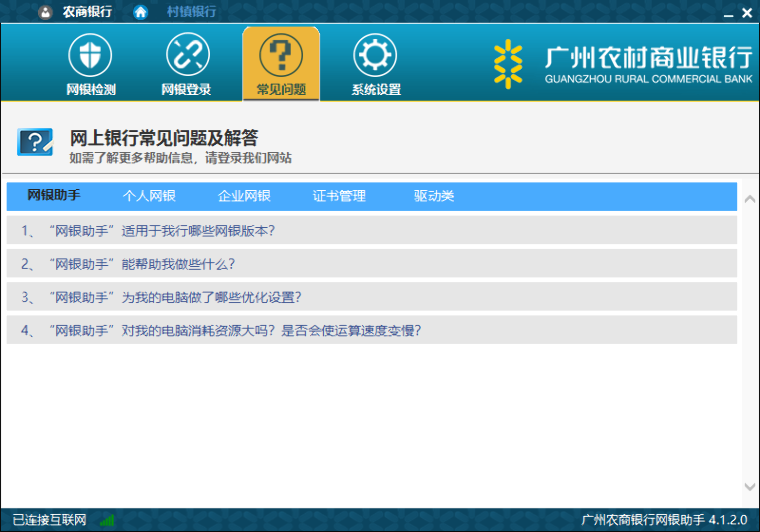This screenshot has width=760, height=532.
Task: Expand question 4 about 消耗资源
Action: point(372,330)
